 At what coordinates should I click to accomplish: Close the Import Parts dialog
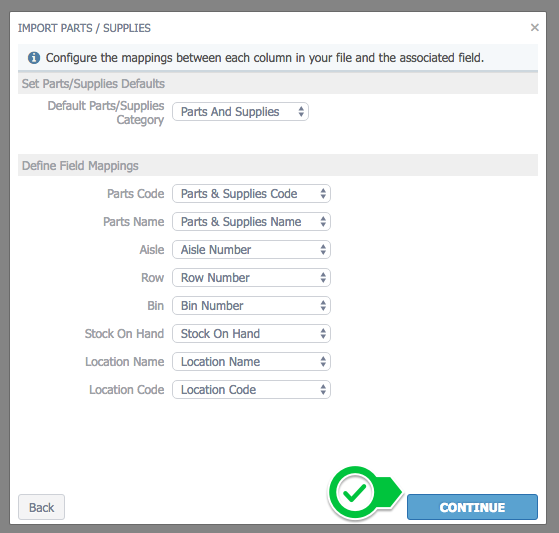pyautogui.click(x=534, y=27)
